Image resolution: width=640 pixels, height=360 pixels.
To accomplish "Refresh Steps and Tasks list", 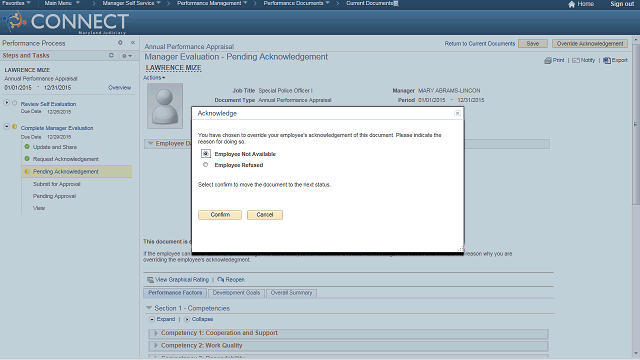I will coord(111,55).
